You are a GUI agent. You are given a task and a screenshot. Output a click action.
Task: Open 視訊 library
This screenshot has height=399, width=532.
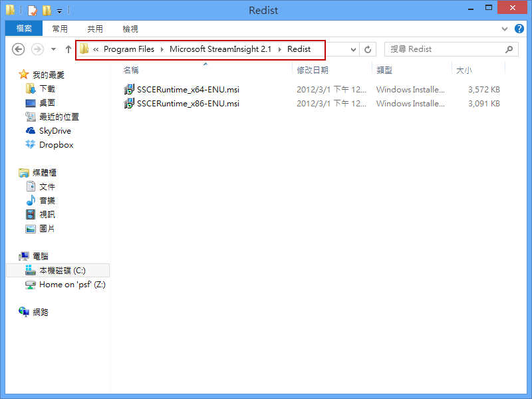pyautogui.click(x=47, y=214)
